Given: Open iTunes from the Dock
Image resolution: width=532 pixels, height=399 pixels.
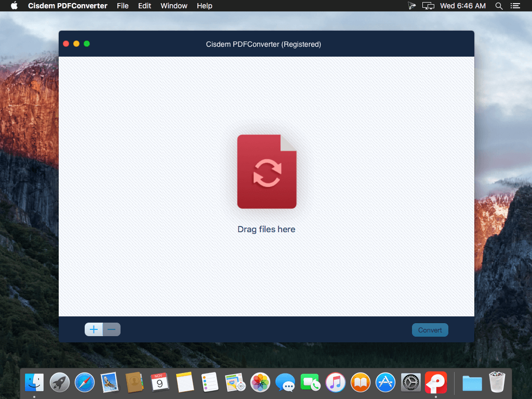Looking at the screenshot, I should pos(335,382).
